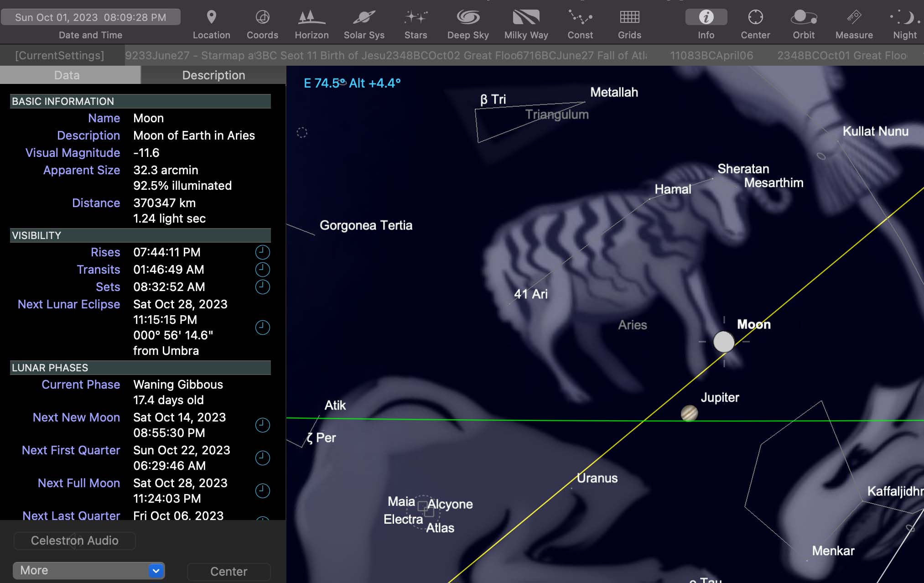Click the Alcyone star label
The image size is (924, 583).
(x=450, y=504)
